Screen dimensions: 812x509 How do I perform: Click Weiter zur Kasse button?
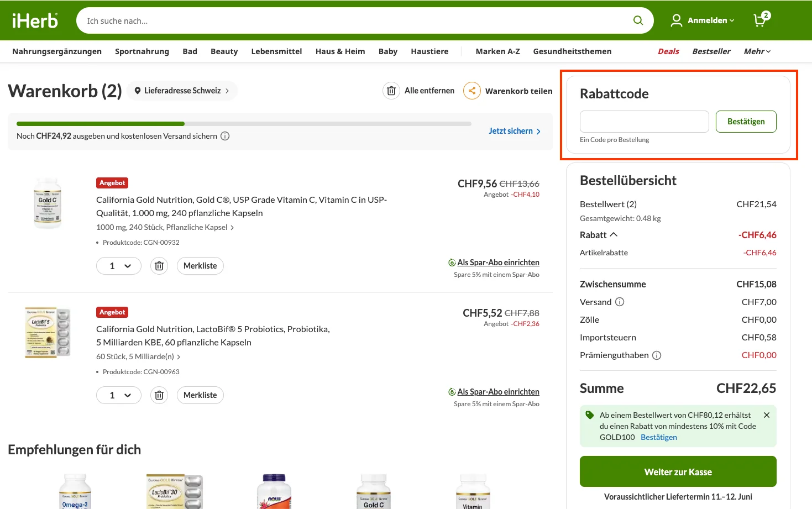coord(678,471)
